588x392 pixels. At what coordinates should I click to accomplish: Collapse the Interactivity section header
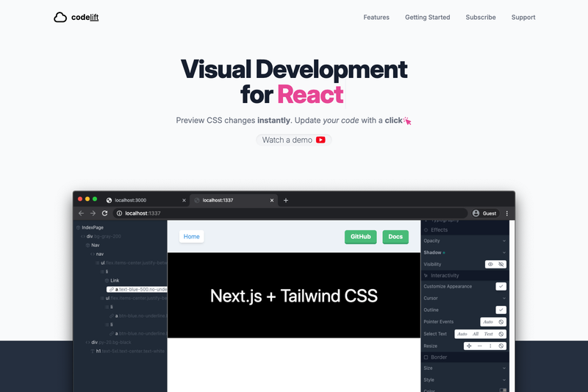(465, 276)
